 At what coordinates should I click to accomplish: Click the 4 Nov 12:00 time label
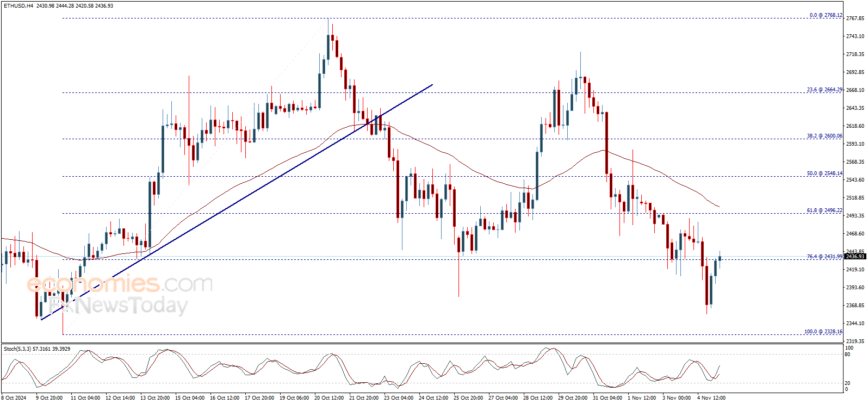click(x=711, y=398)
